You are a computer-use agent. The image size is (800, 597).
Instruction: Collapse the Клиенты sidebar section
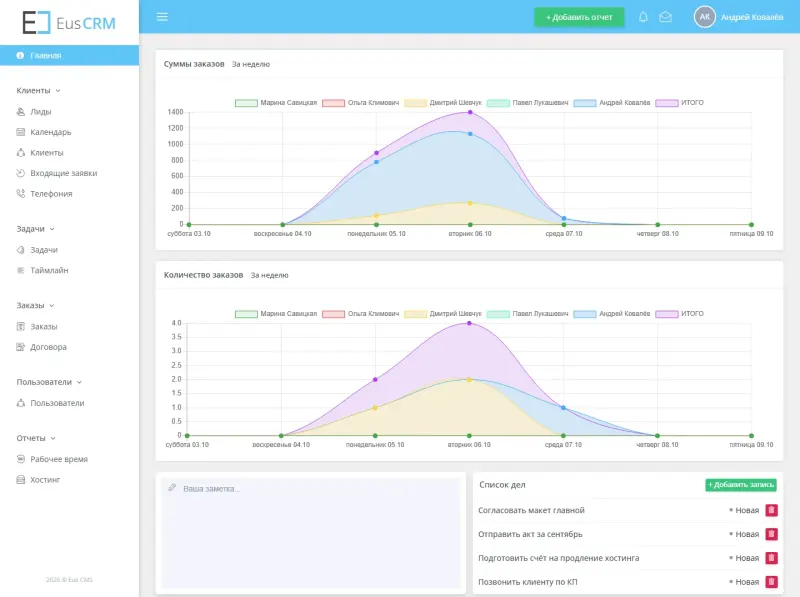point(38,90)
